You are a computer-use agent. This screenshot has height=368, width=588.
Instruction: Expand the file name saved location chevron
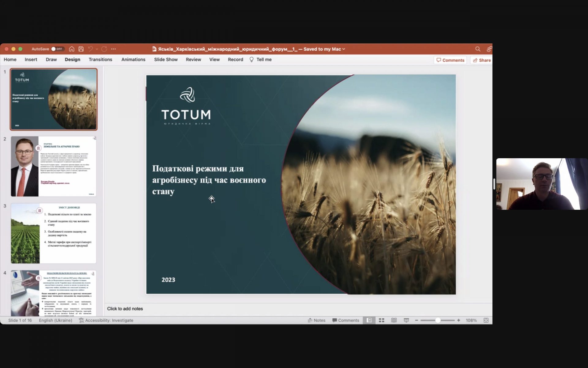click(344, 49)
